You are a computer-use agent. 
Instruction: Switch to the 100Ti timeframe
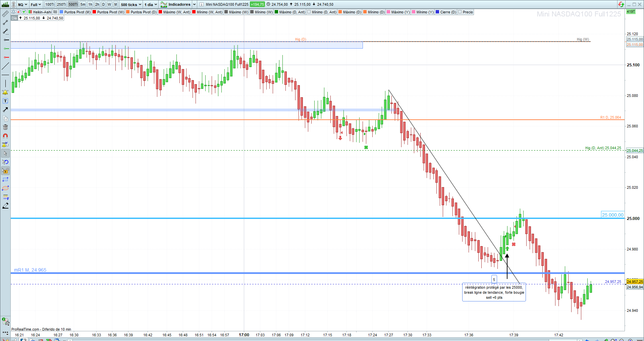tap(50, 4)
